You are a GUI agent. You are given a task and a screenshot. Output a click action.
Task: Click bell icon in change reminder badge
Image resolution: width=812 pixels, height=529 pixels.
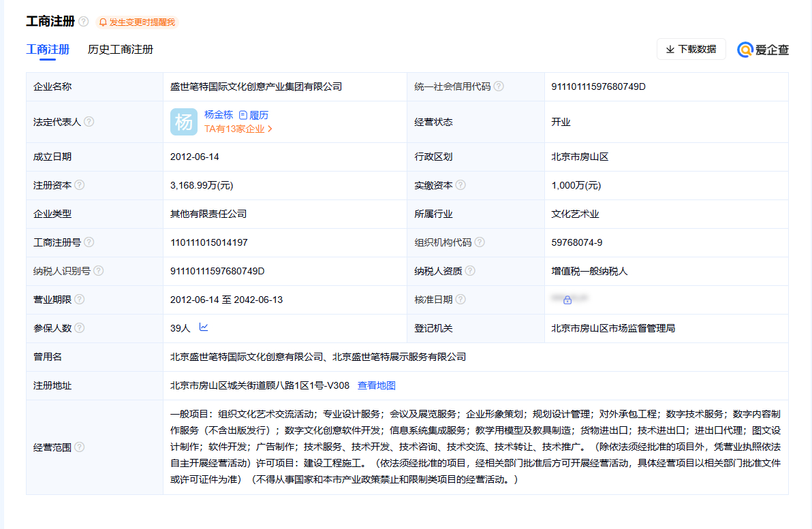103,22
